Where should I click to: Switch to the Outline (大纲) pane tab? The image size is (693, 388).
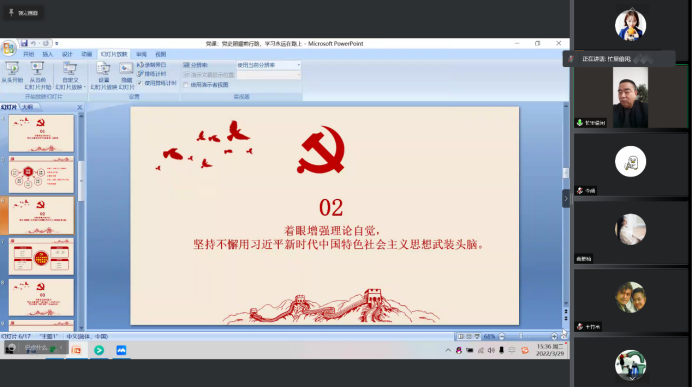27,107
